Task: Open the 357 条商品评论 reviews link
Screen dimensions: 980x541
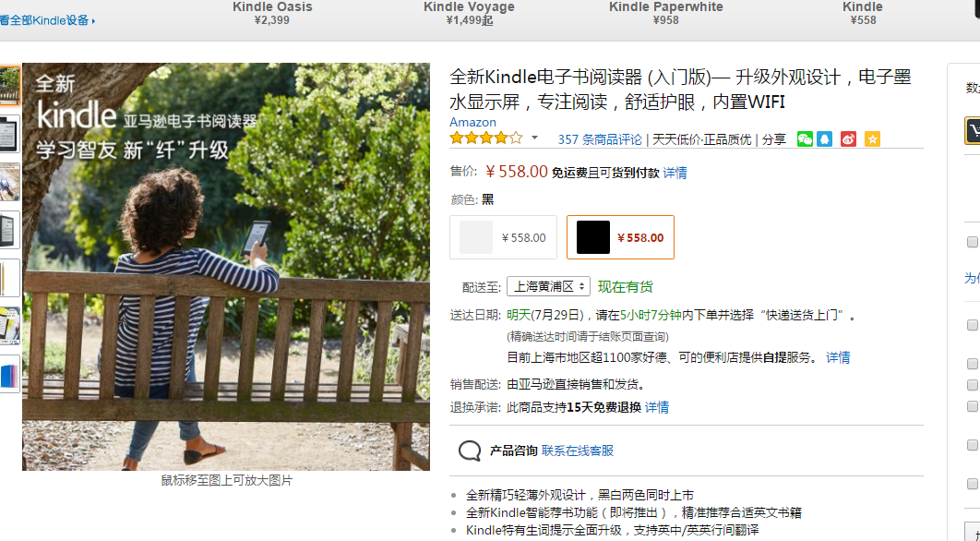Action: (x=600, y=139)
